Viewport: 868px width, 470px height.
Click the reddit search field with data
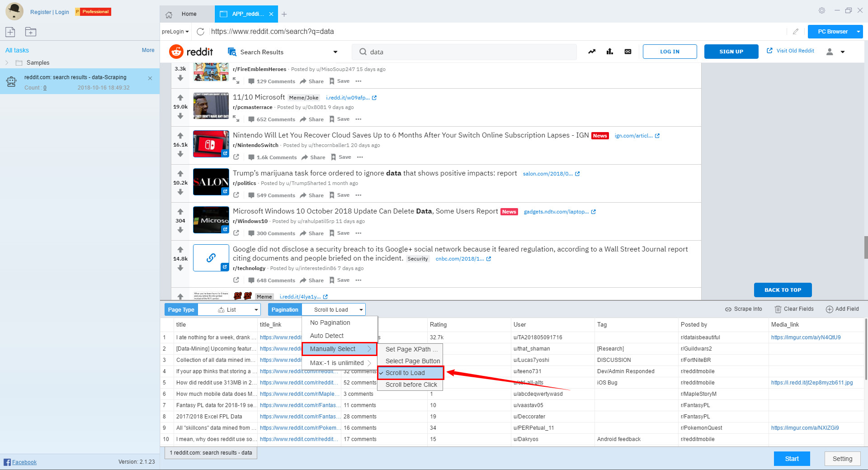[464, 52]
